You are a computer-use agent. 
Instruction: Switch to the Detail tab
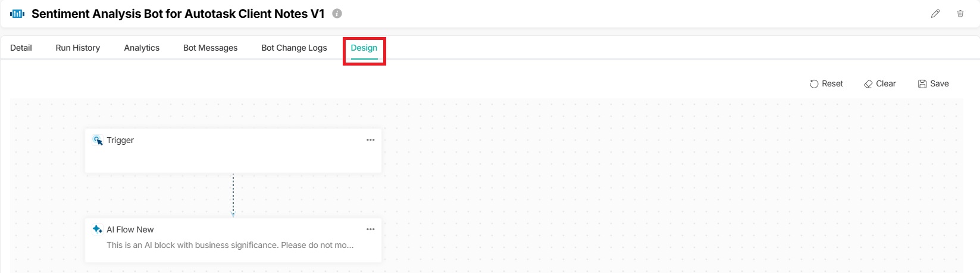coord(21,48)
